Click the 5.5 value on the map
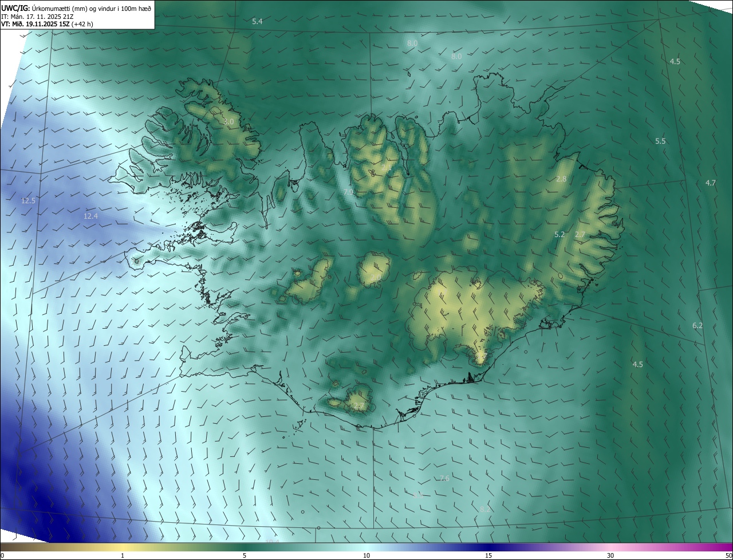733x560 pixels. (660, 141)
